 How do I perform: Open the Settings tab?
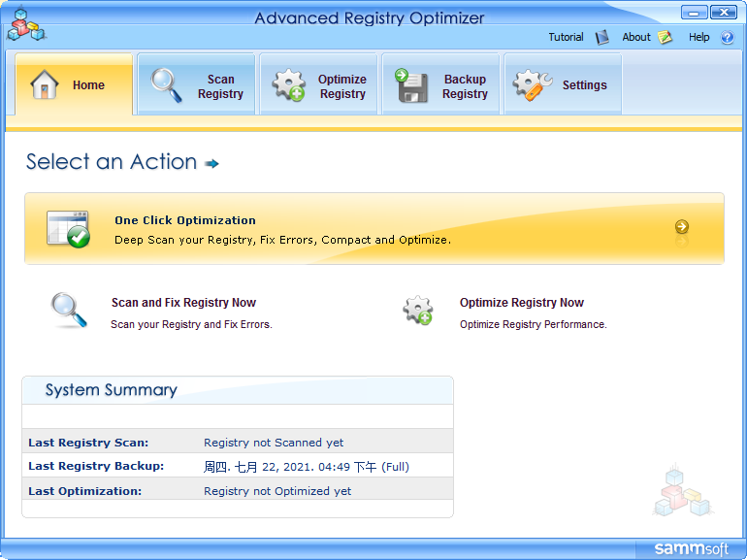(563, 84)
